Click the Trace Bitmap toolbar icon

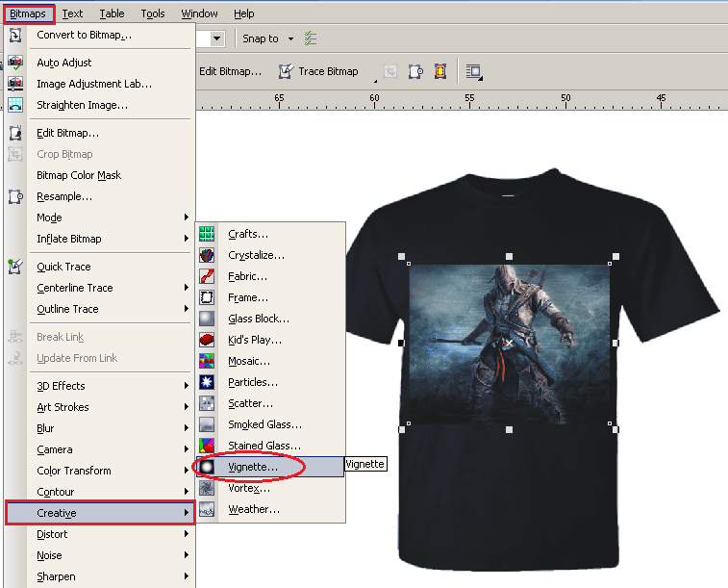(286, 71)
